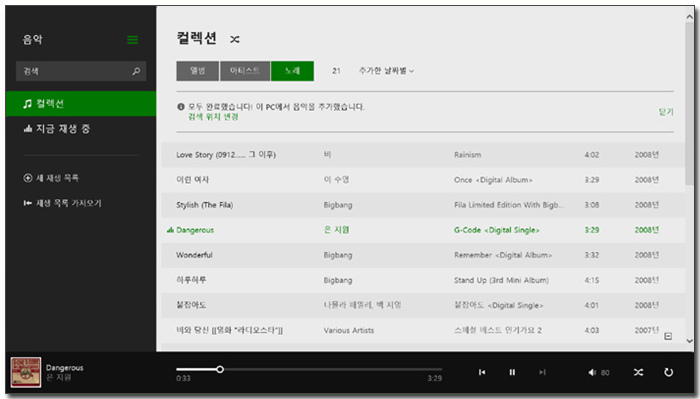Open the 추가한 날짜별 sort dropdown
This screenshot has height=399, width=700.
pyautogui.click(x=386, y=71)
